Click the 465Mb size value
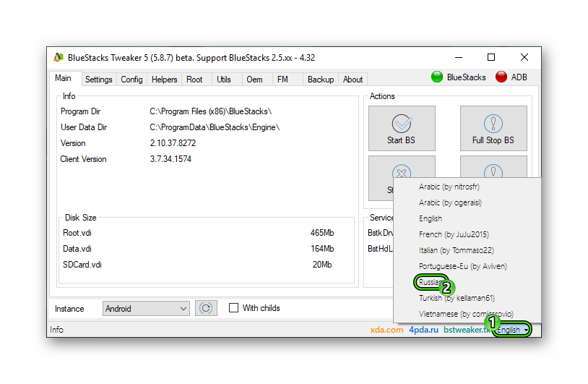The image size is (588, 384). 322,233
